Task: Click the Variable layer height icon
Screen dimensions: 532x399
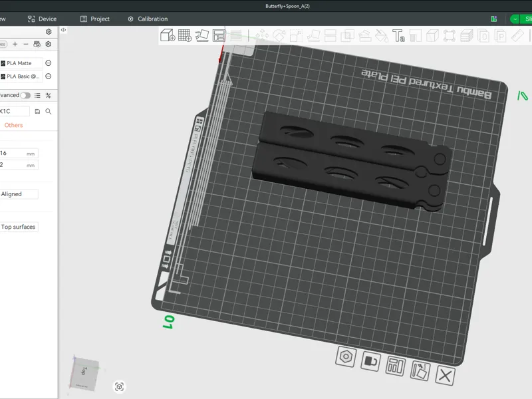Action: coord(236,35)
